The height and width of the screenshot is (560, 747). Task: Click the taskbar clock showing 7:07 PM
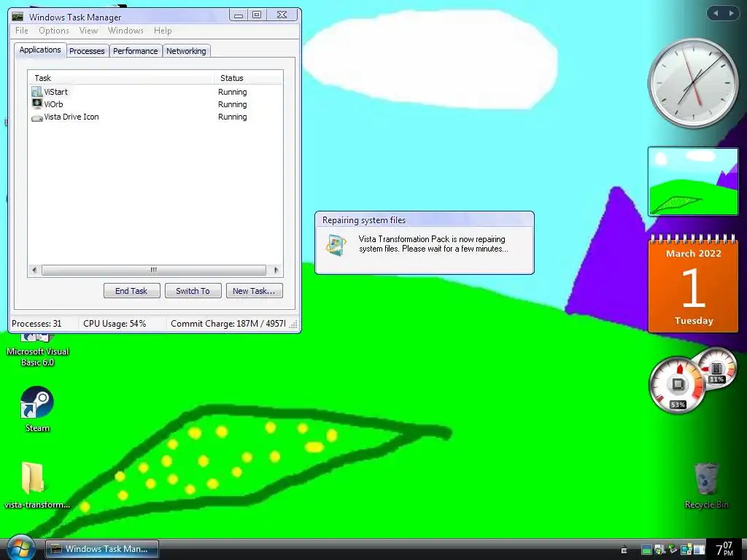tap(724, 549)
